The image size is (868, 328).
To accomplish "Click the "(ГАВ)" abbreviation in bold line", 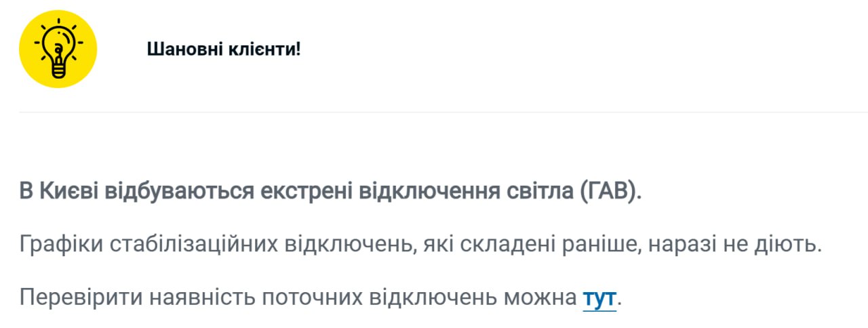I will 610,191.
